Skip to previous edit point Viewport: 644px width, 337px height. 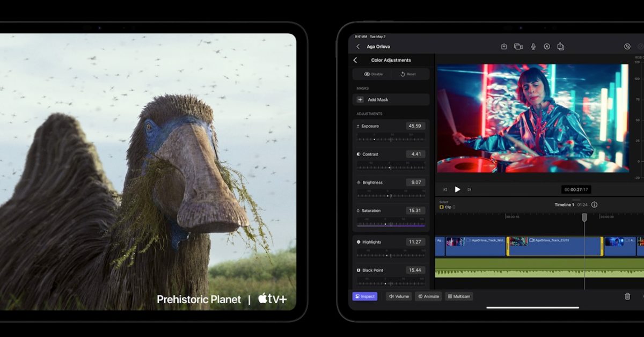click(445, 189)
